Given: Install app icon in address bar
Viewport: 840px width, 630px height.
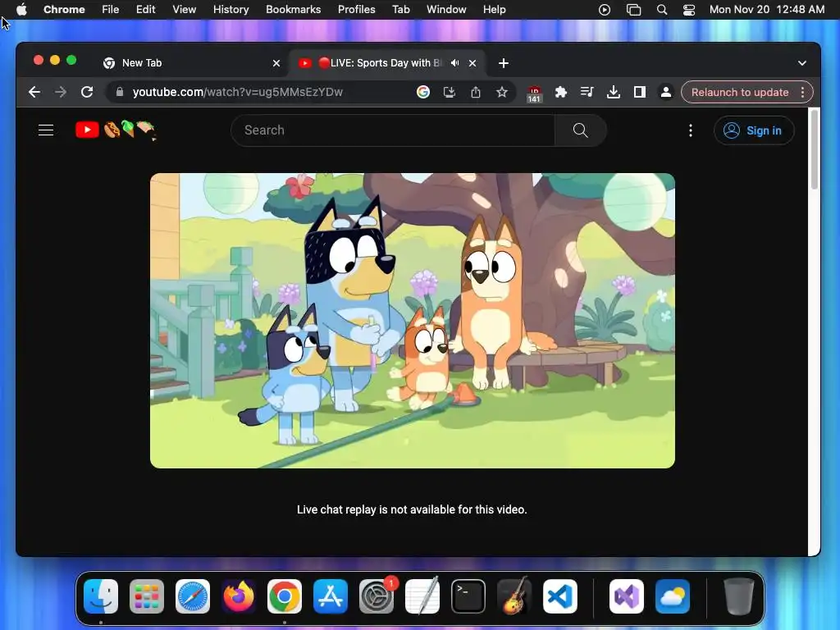Looking at the screenshot, I should [x=450, y=92].
